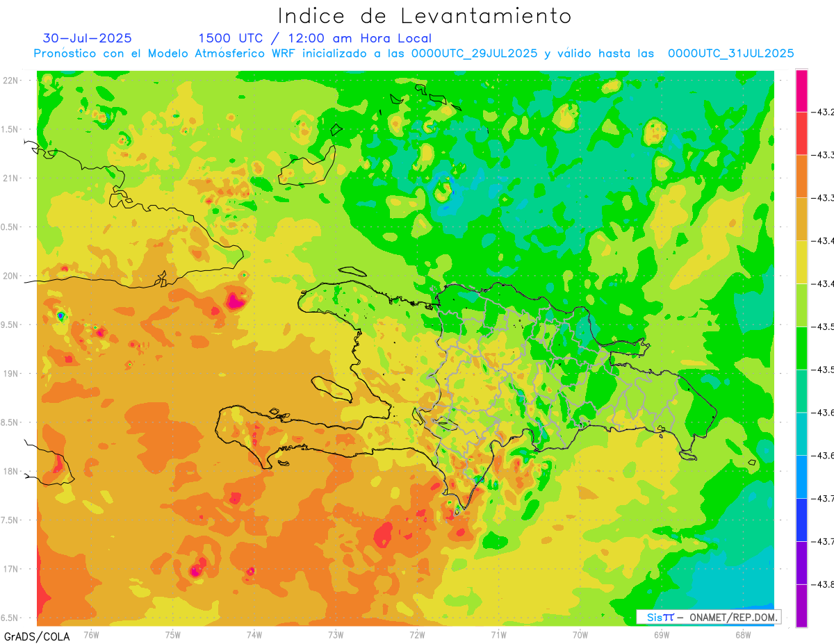The width and height of the screenshot is (834, 644).
Task: Click the bottom purple swatch of the scale
Action: (x=801, y=606)
